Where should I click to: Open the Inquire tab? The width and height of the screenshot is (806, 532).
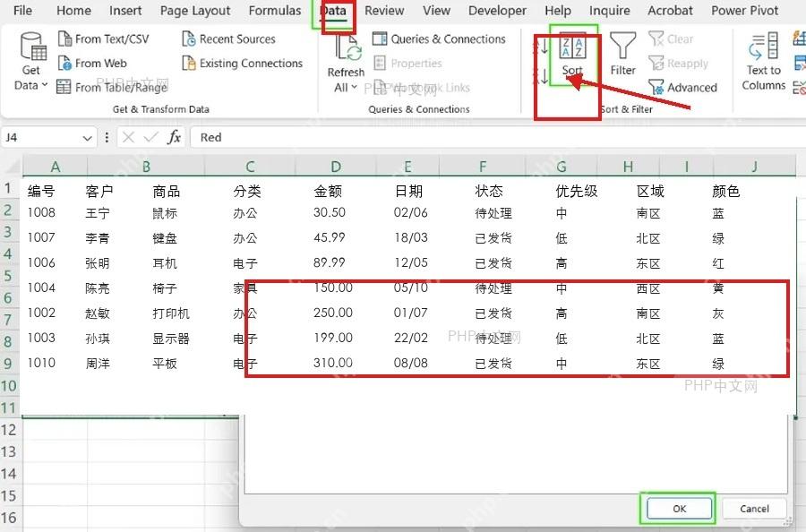point(609,11)
